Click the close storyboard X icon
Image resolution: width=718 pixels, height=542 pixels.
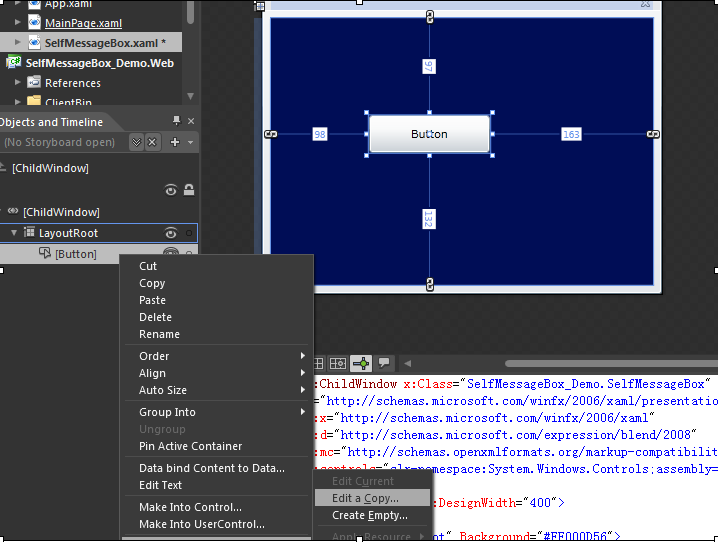tap(153, 143)
